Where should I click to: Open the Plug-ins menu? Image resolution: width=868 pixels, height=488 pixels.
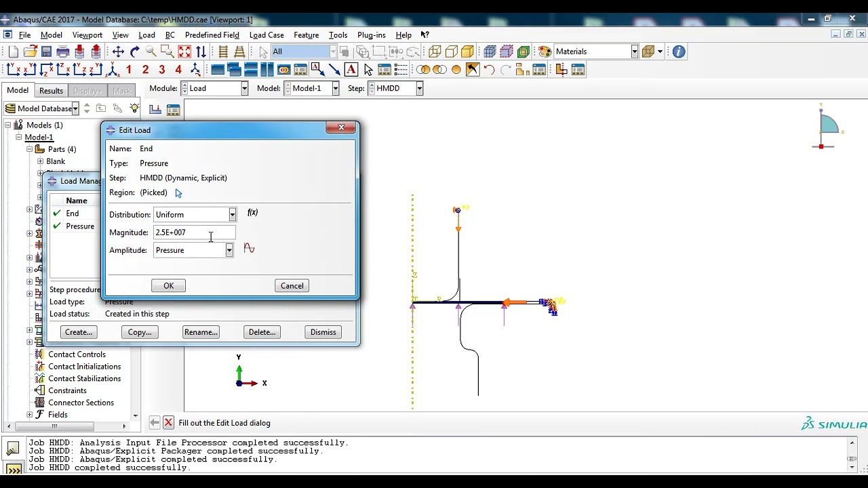pos(371,35)
